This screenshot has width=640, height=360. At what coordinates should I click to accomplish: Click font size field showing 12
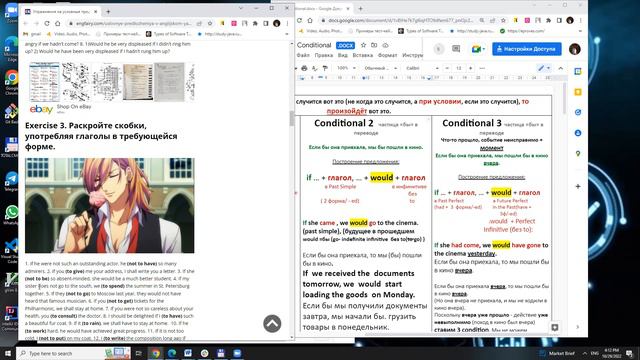[x=458, y=68]
